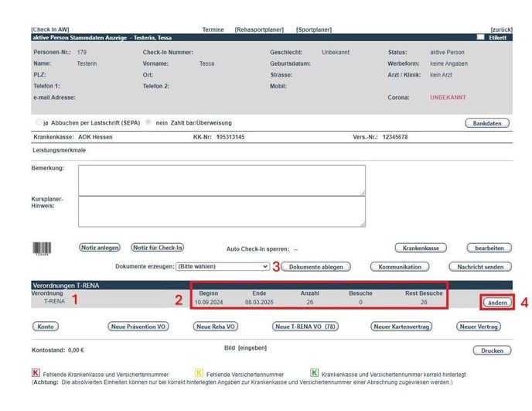The height and width of the screenshot is (411, 532).
Task: Click the 'zurück' link
Action: click(x=501, y=29)
